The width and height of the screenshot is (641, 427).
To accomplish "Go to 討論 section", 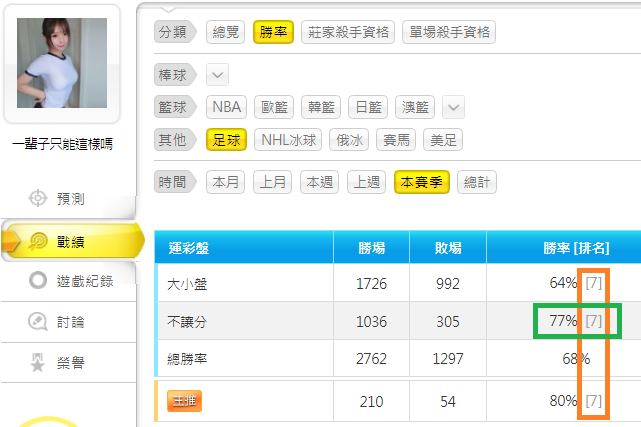I will [x=68, y=322].
